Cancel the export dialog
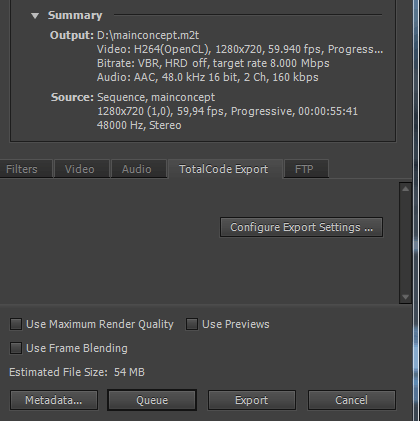This screenshot has width=420, height=421. coord(352,400)
